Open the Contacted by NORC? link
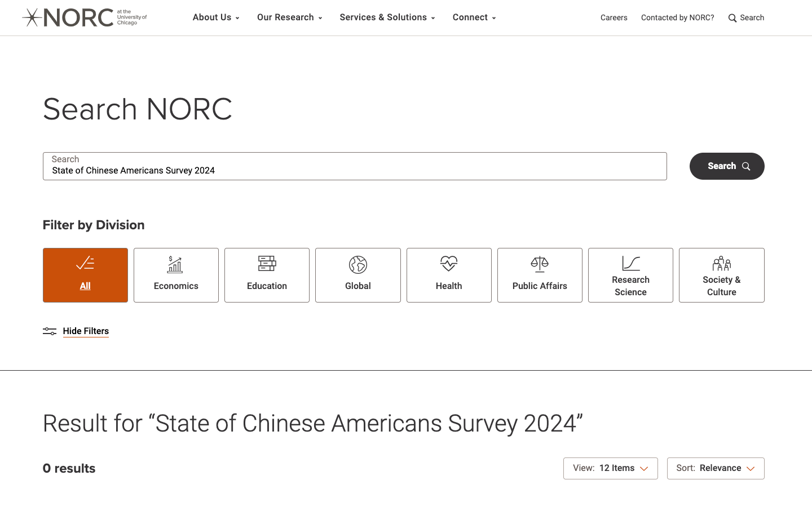The width and height of the screenshot is (812, 520). (677, 17)
